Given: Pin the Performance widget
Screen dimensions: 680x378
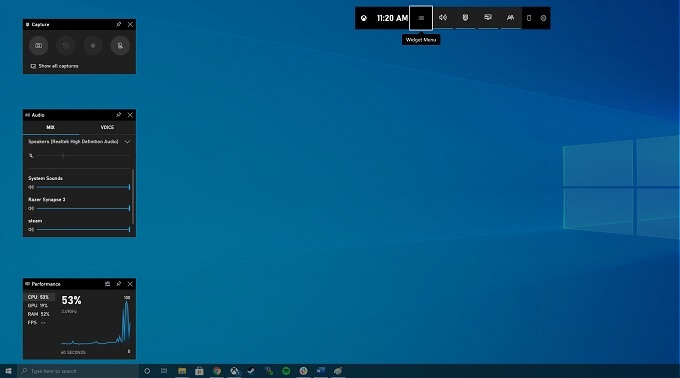Looking at the screenshot, I should pyautogui.click(x=118, y=284).
